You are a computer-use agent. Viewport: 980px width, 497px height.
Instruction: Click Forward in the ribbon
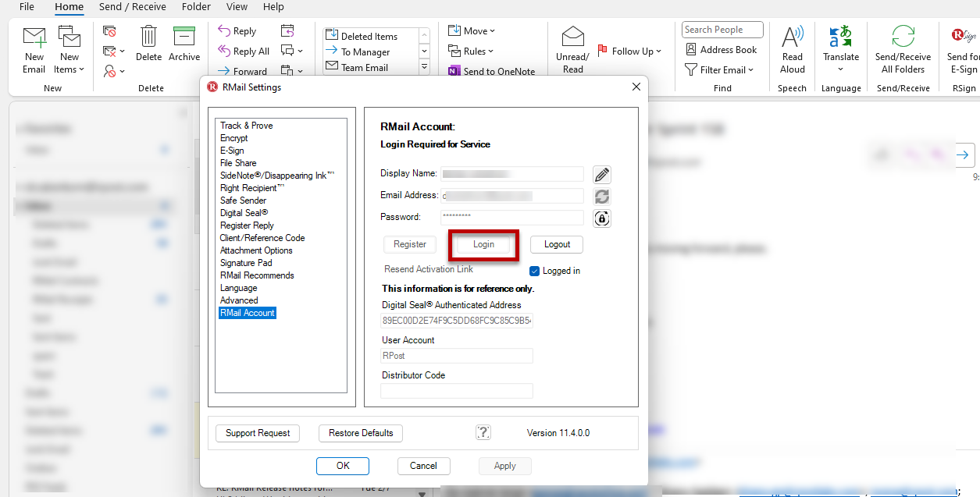click(x=242, y=71)
